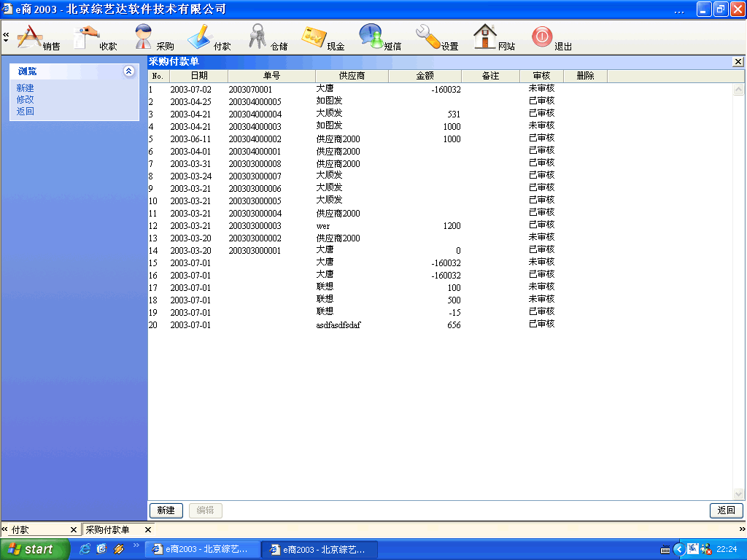Open the 设置 (Settings) wrench icon
Image resolution: width=747 pixels, height=560 pixels.
coord(428,37)
